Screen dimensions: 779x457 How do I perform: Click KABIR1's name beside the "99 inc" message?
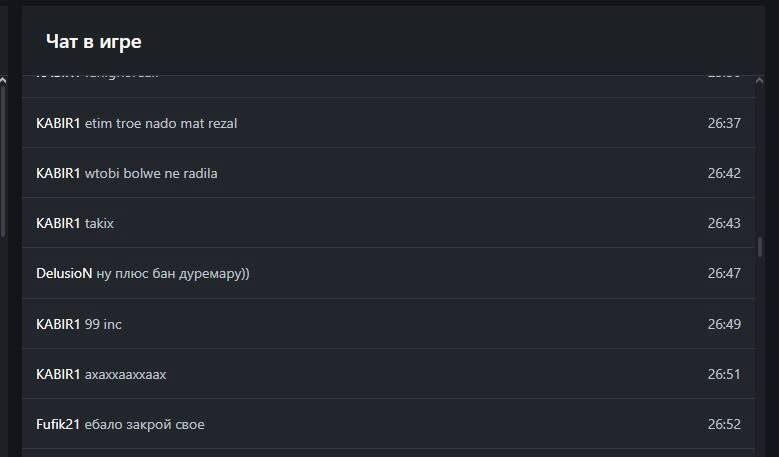pyautogui.click(x=58, y=324)
